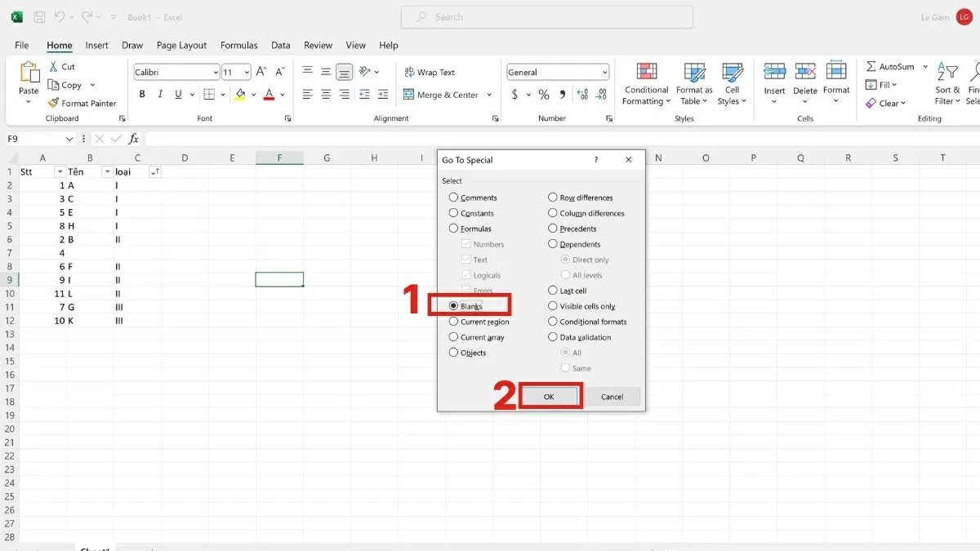Select the Blanks radio button
980x551 pixels.
coord(454,306)
